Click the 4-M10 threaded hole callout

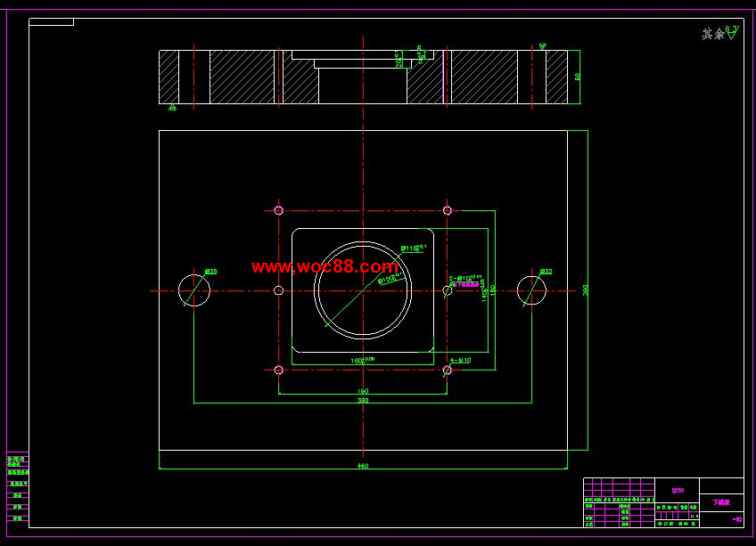point(460,360)
